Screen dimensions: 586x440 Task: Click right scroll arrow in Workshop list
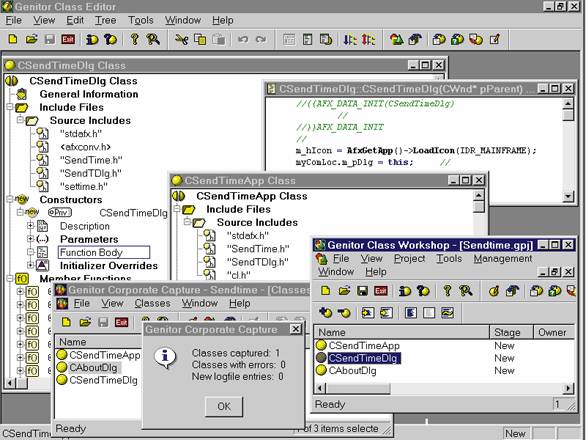(x=568, y=388)
